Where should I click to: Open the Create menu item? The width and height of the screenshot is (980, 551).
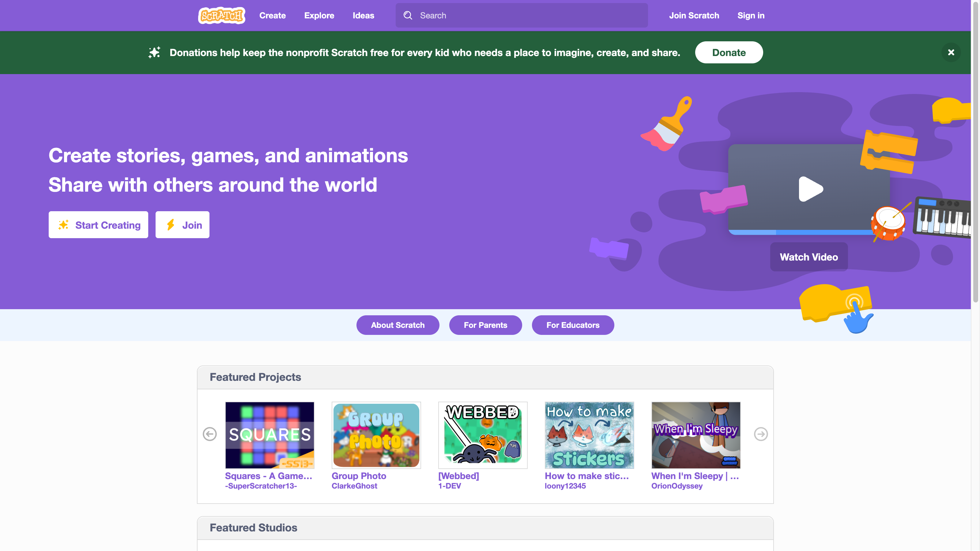pos(272,16)
